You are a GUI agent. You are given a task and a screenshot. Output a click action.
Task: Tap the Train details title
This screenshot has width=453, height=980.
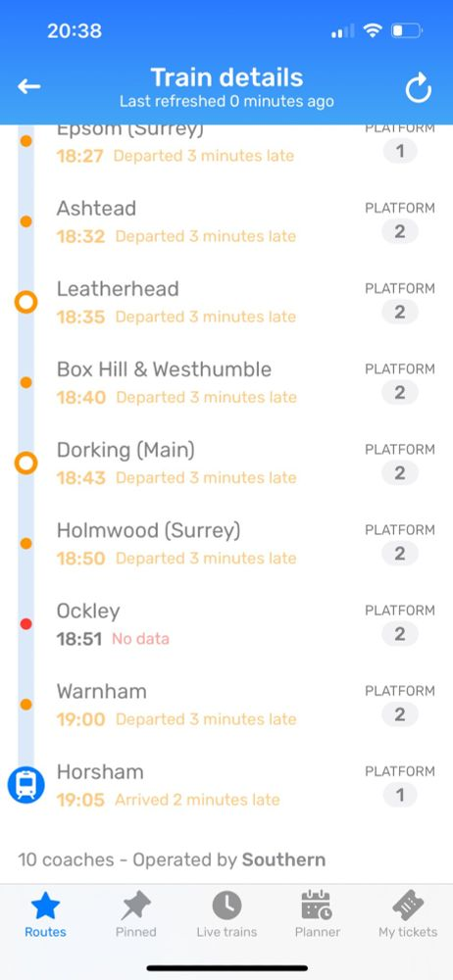[226, 77]
